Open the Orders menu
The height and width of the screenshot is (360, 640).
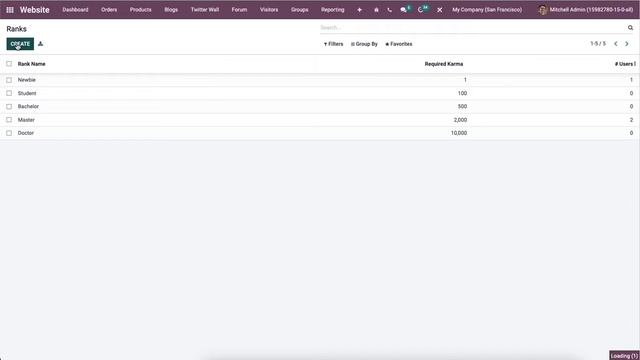point(109,10)
